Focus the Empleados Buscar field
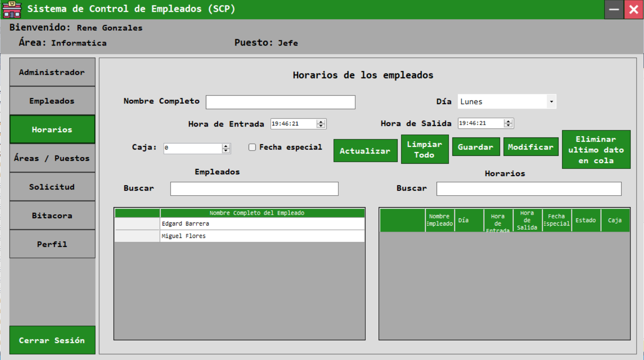Viewport: 644px width, 360px height. pyautogui.click(x=254, y=189)
